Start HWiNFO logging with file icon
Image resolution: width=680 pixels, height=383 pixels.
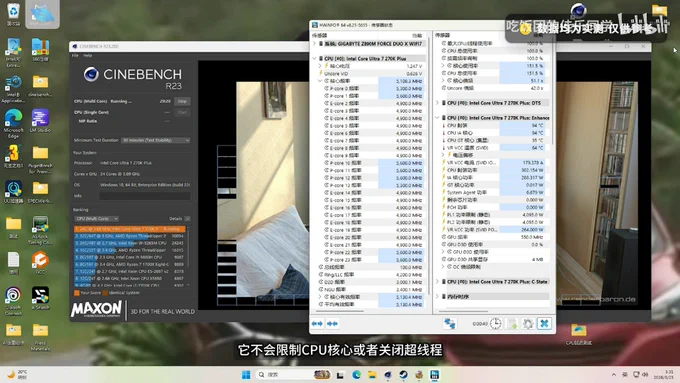tap(512, 324)
